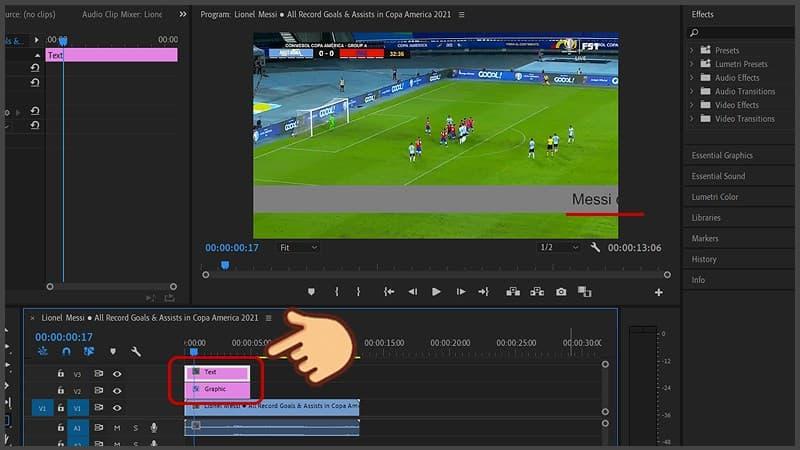The height and width of the screenshot is (450, 800).
Task: Open the Essential Graphics panel
Action: pos(722,155)
